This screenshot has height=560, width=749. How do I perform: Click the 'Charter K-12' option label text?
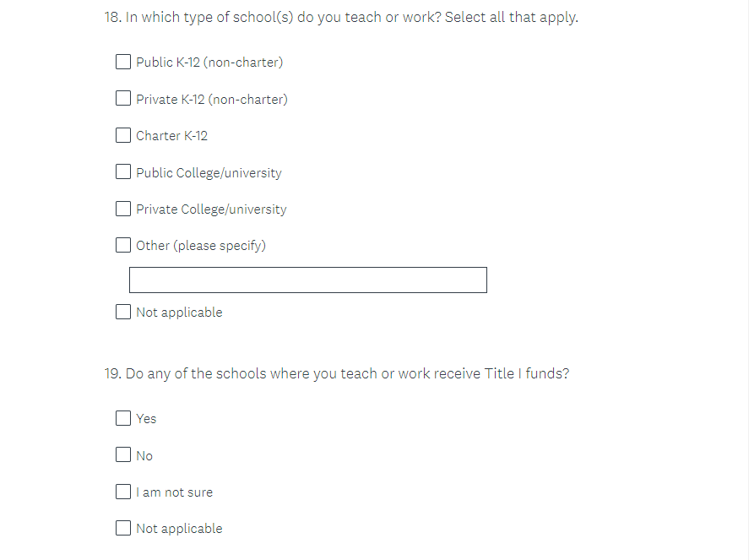point(171,136)
